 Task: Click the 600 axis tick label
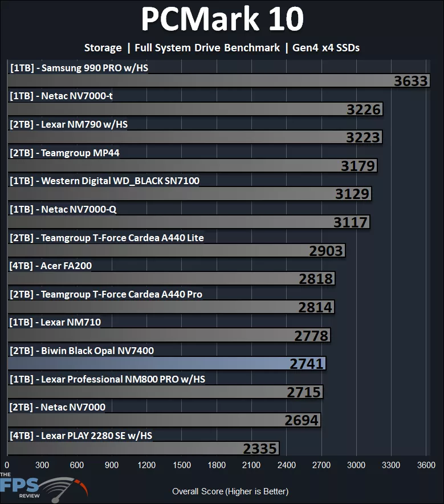77,465
